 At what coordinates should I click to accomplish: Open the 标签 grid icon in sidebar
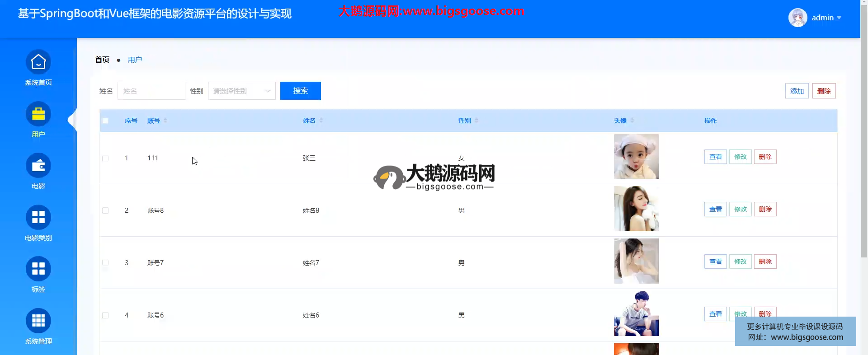coord(38,269)
